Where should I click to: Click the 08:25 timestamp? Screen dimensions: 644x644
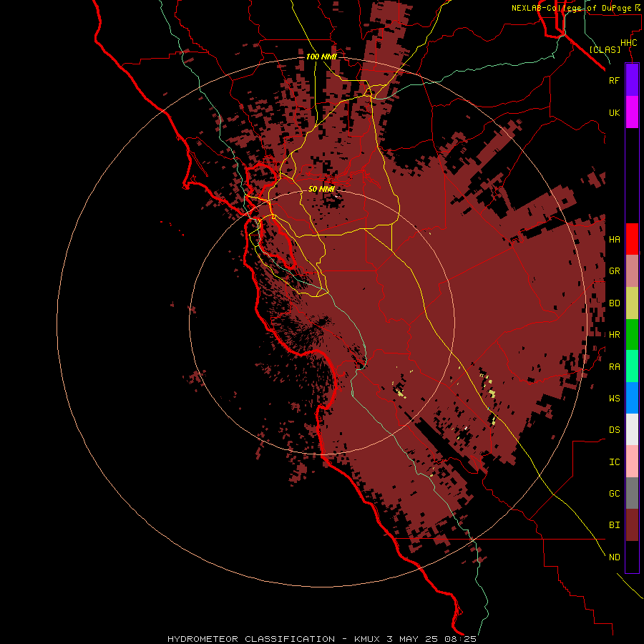[460, 639]
